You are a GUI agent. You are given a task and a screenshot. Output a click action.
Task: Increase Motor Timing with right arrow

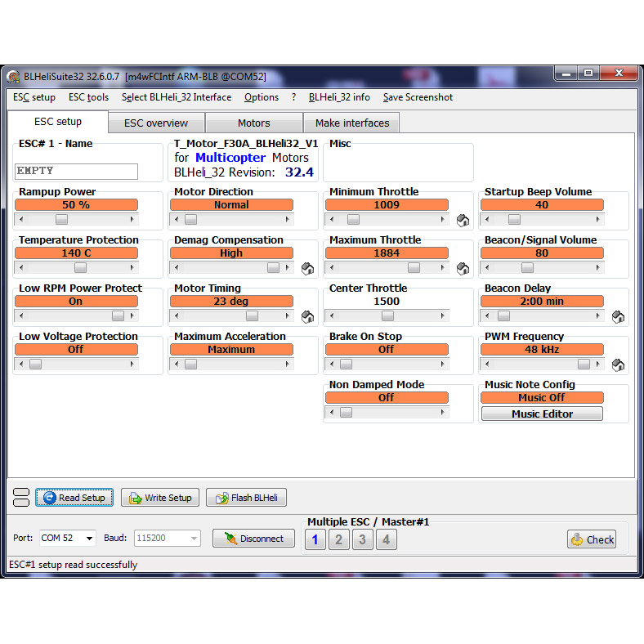point(288,315)
